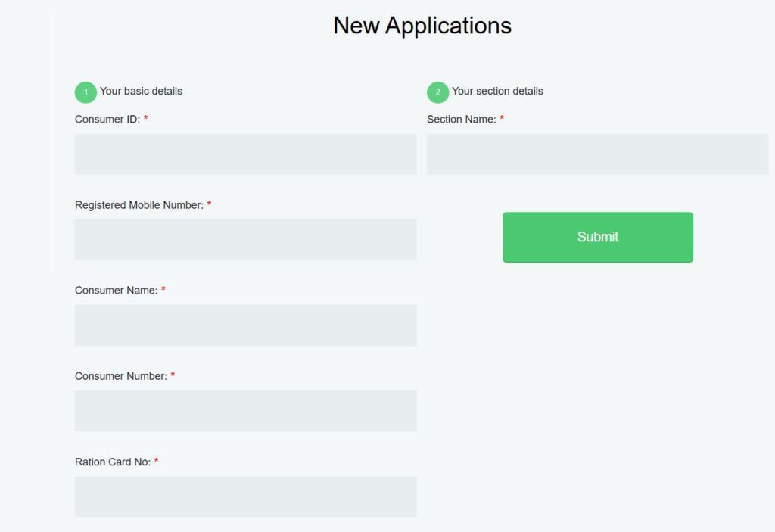This screenshot has height=532, width=775.
Task: Click the 'Consumer ID:' label
Action: (107, 119)
